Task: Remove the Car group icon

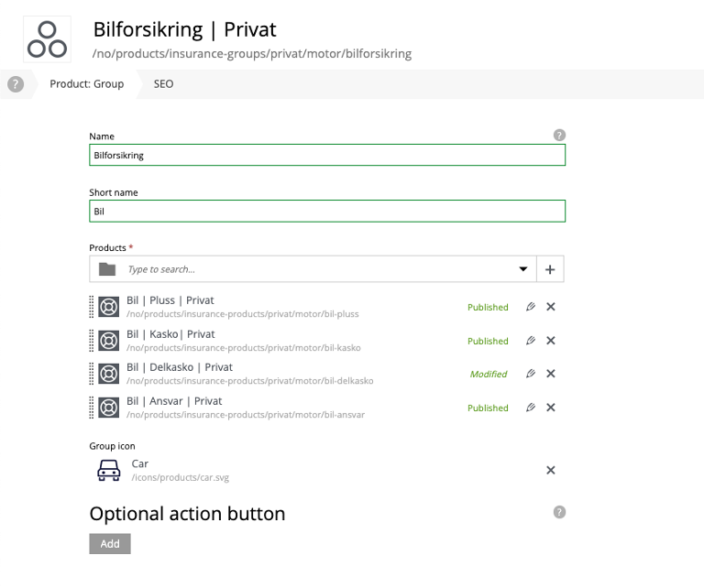Action: [x=550, y=470]
